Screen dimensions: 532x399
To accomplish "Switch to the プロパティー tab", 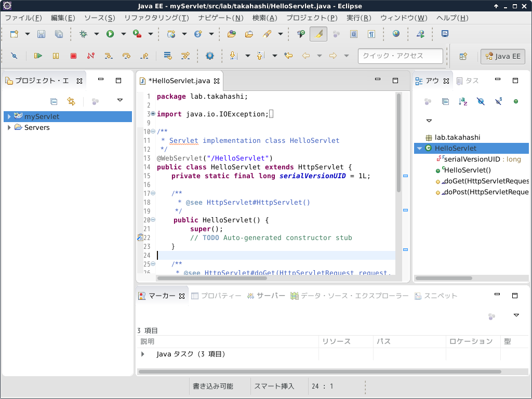I will tap(216, 296).
